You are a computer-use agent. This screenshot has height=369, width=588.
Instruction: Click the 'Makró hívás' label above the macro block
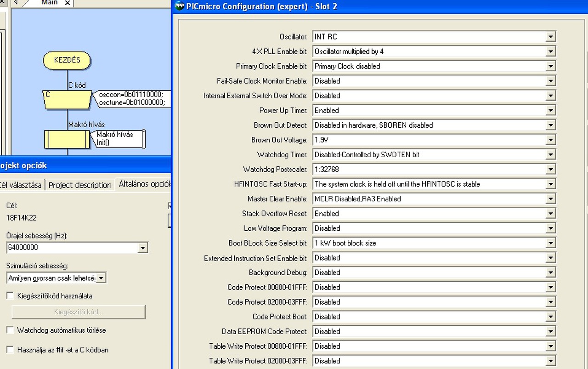tap(86, 125)
